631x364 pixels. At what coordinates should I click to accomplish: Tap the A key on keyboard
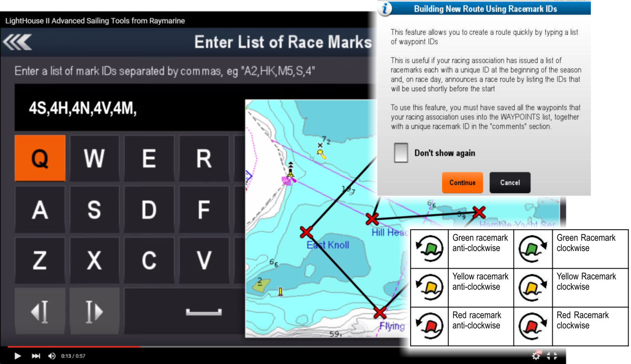[x=40, y=210]
